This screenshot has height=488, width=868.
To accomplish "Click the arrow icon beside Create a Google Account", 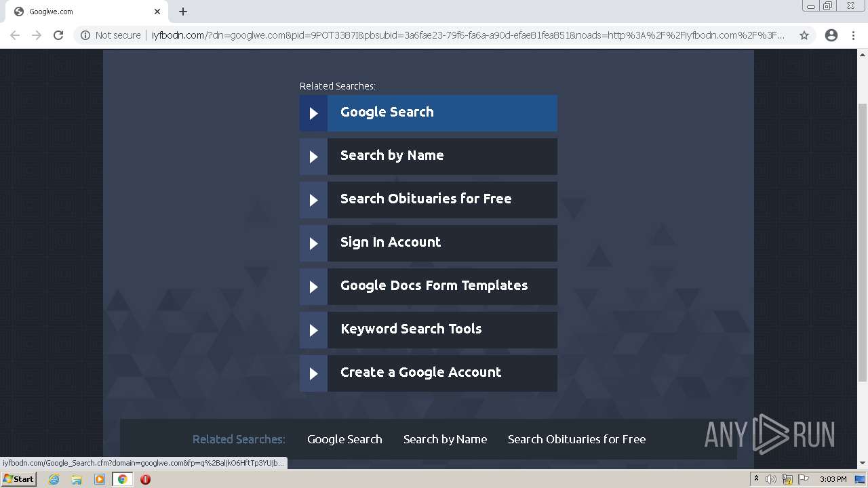I will click(313, 373).
